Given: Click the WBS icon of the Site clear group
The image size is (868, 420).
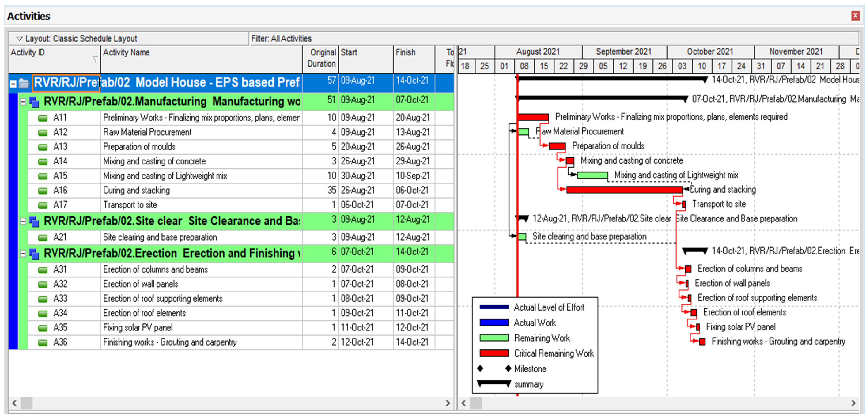Looking at the screenshot, I should [34, 221].
